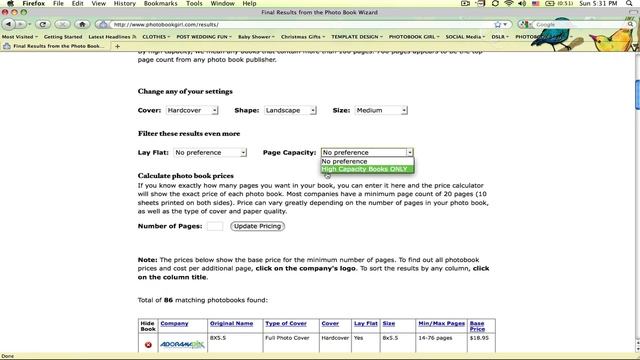640x360 pixels.
Task: Collapse the Page Capacity dropdown arrow
Action: pos(409,152)
